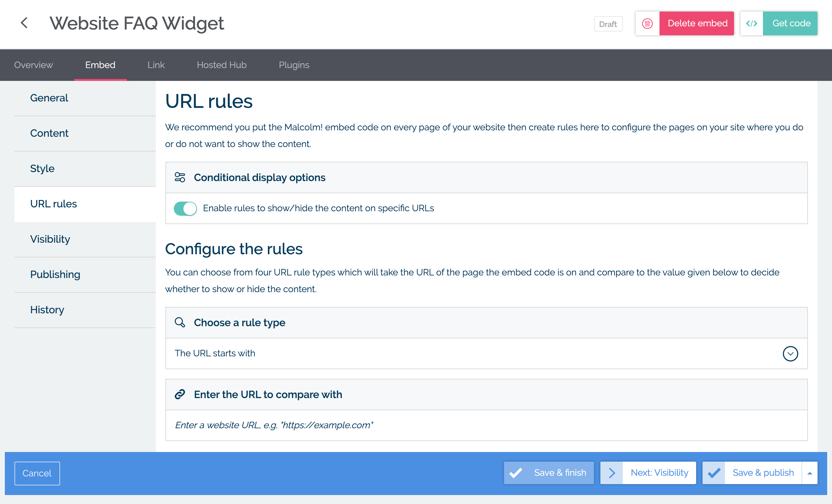
Task: Select URL rules in the sidebar
Action: pyautogui.click(x=85, y=204)
